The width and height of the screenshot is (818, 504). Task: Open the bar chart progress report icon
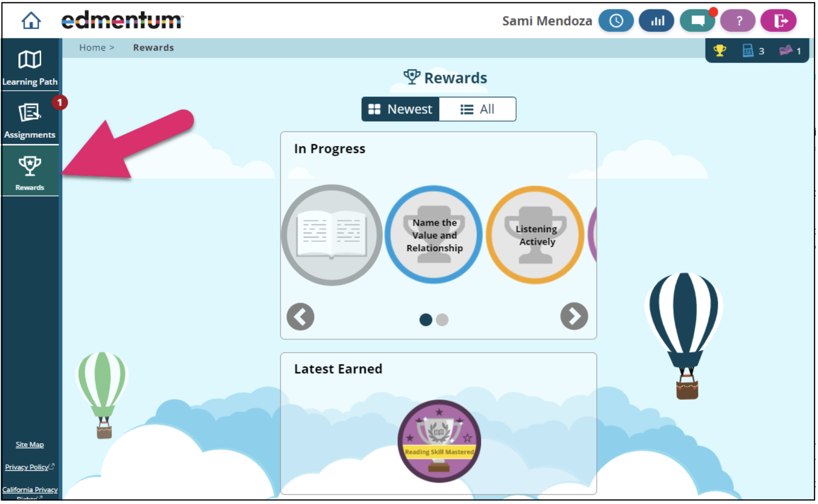(656, 21)
